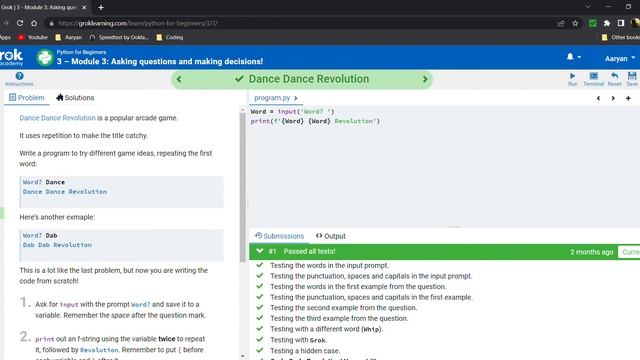Open the Instructions help icon
The height and width of the screenshot is (360, 640).
(19, 79)
